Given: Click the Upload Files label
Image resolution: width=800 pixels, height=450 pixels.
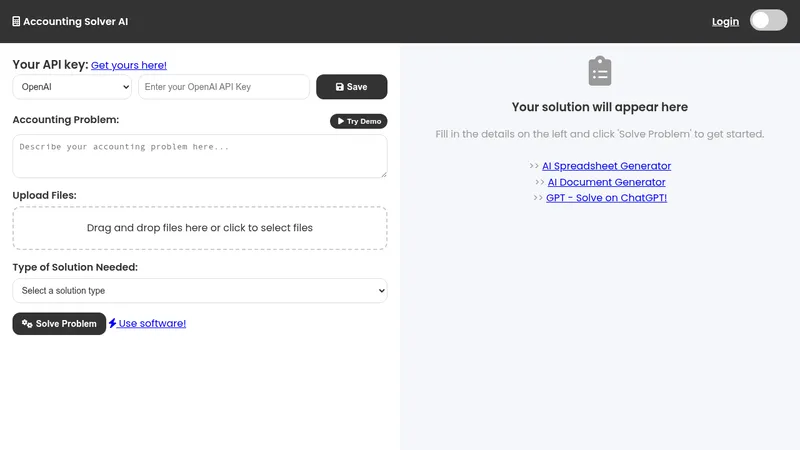Looking at the screenshot, I should coord(44,195).
